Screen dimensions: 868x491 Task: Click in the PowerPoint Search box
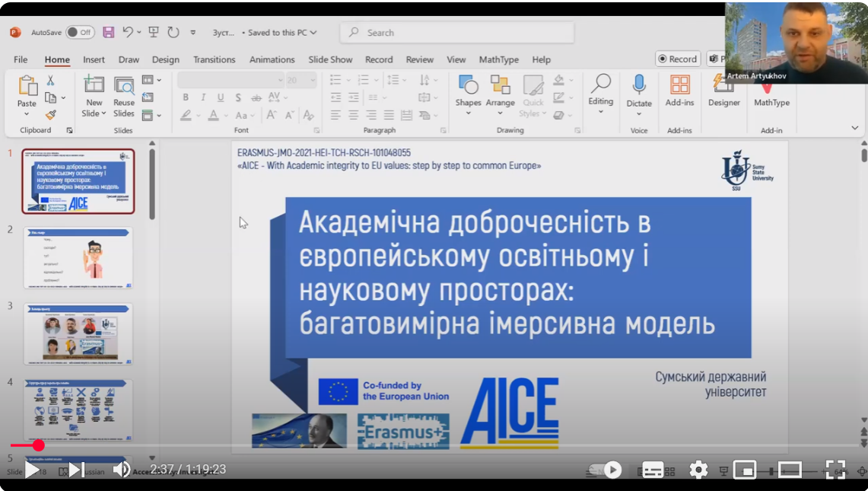pos(457,33)
